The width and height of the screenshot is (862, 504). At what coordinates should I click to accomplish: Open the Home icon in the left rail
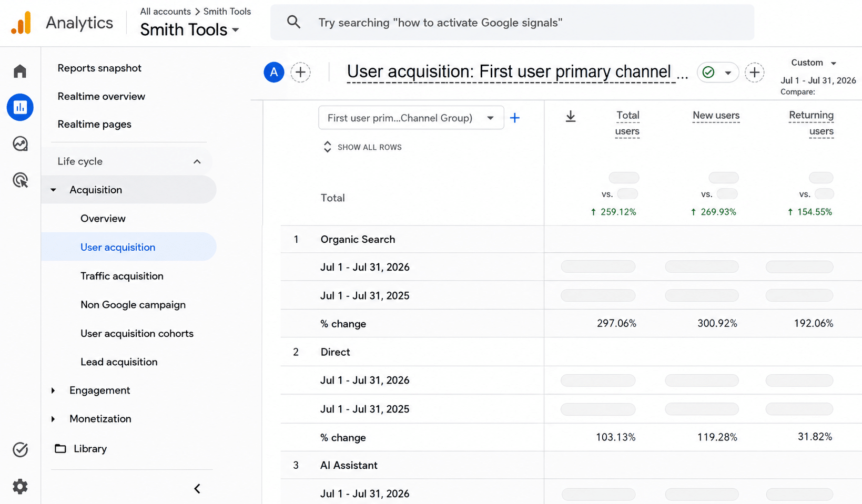tap(20, 71)
